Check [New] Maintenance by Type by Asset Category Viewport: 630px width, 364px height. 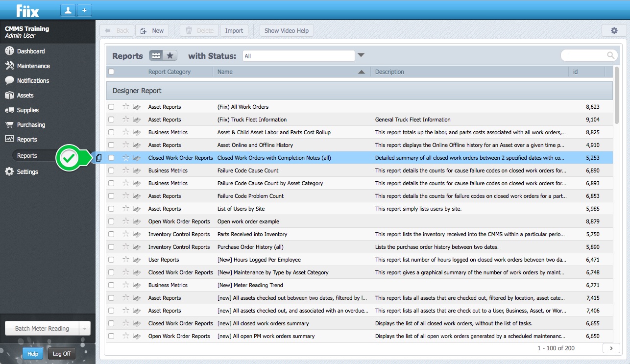coord(111,272)
